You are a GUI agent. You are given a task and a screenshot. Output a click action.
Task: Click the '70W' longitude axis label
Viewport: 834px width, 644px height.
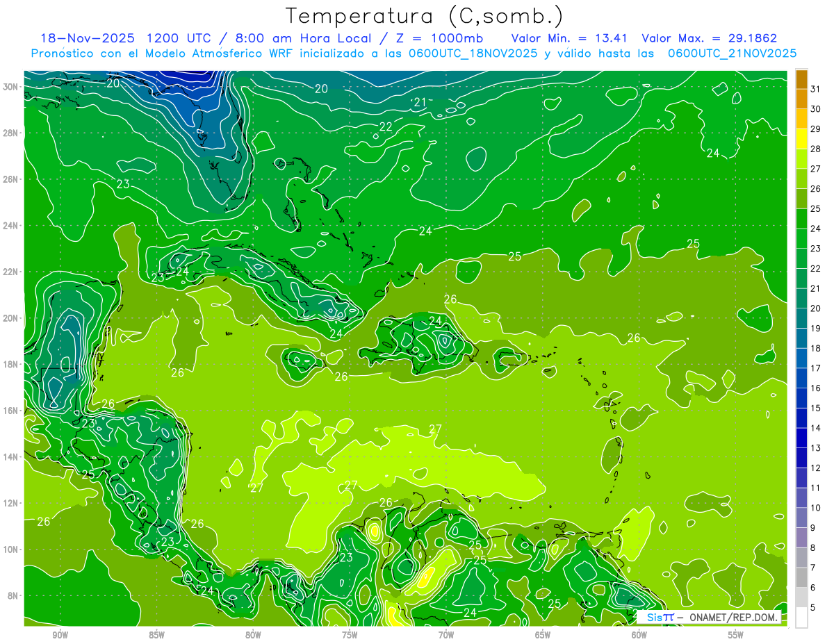(446, 635)
